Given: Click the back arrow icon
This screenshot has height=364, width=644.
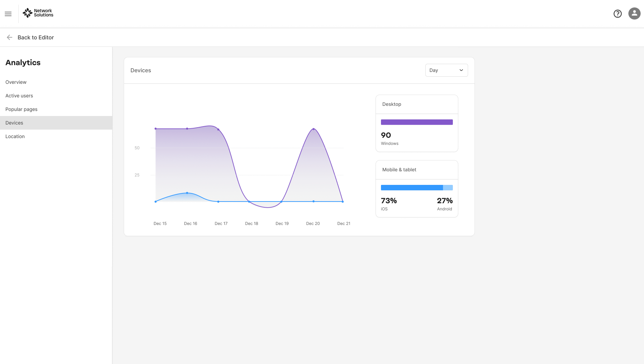Looking at the screenshot, I should click(x=9, y=37).
